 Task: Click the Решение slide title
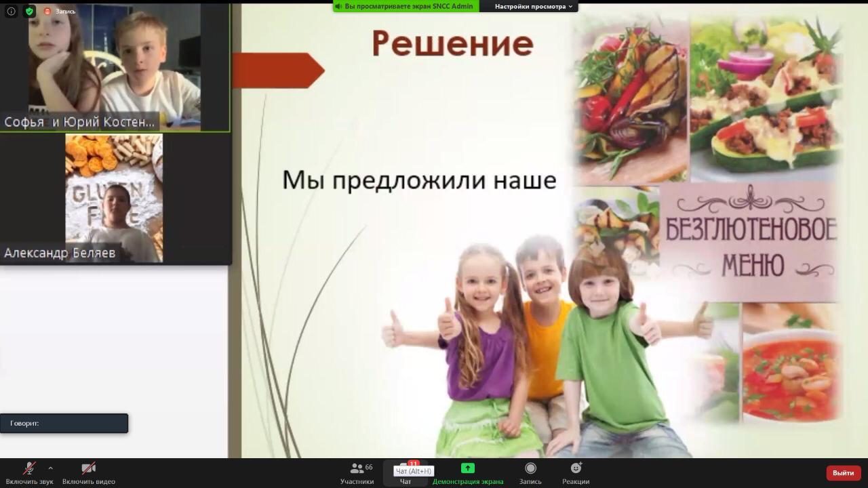452,44
